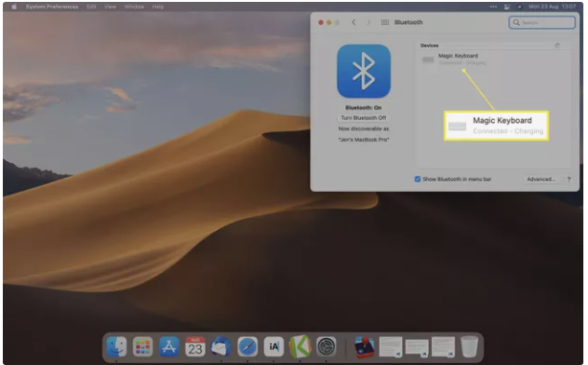Click the Bluetooth: On status label
Screen dimensions: 588x365
coord(364,108)
